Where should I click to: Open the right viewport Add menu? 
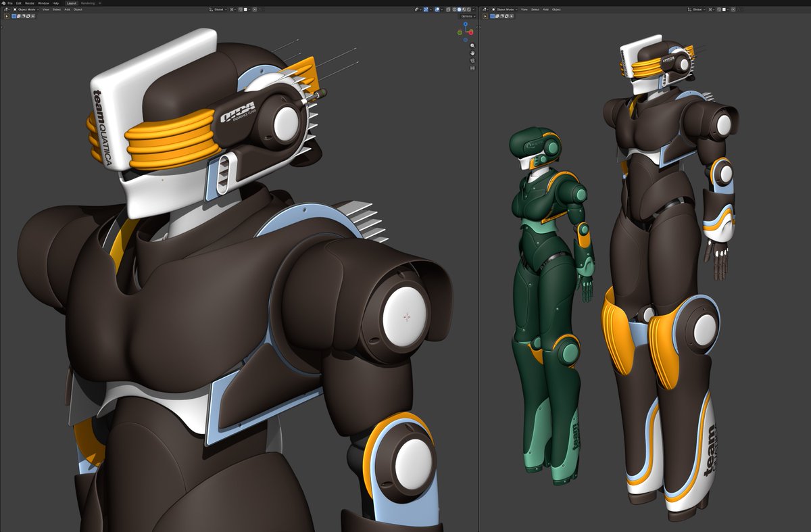point(545,9)
